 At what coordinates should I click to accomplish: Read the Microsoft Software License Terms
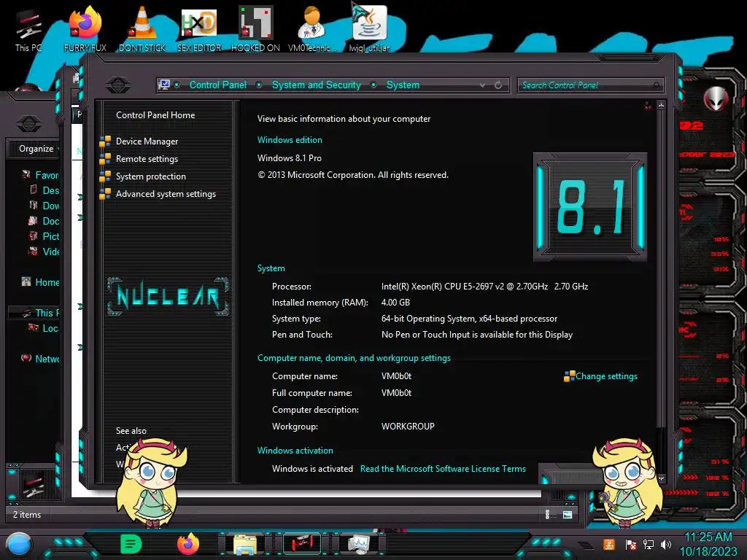pos(443,469)
